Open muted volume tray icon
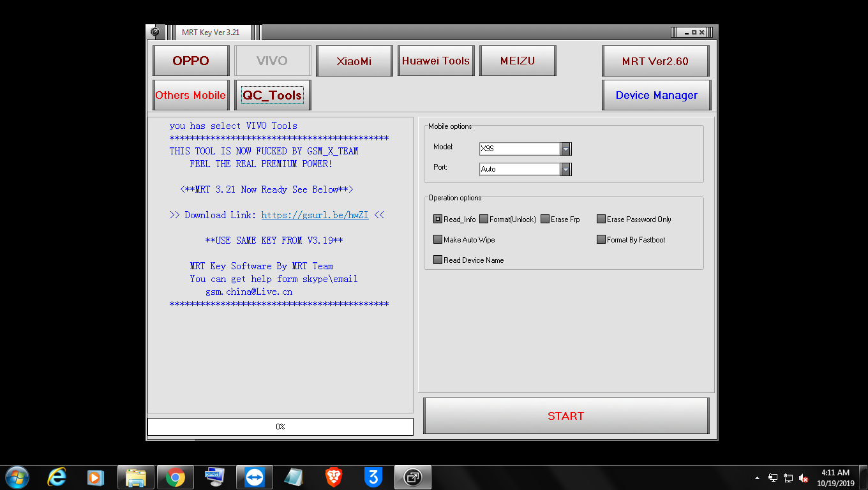The image size is (868, 490). 804,478
